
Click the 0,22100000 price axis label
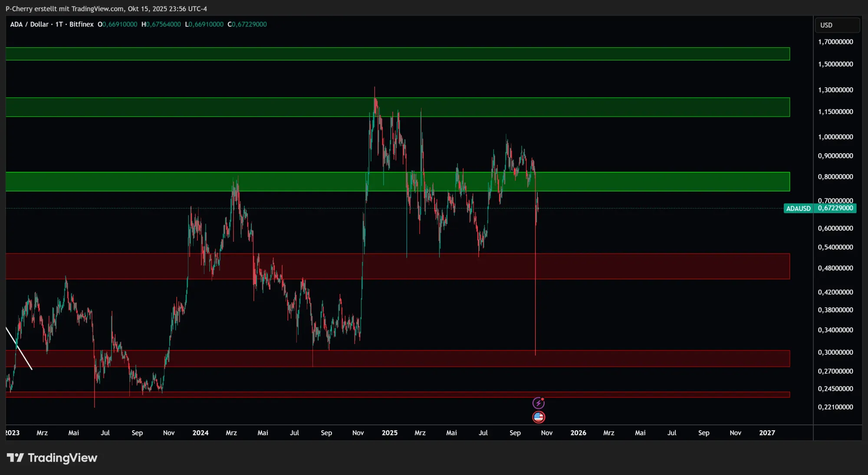click(835, 407)
